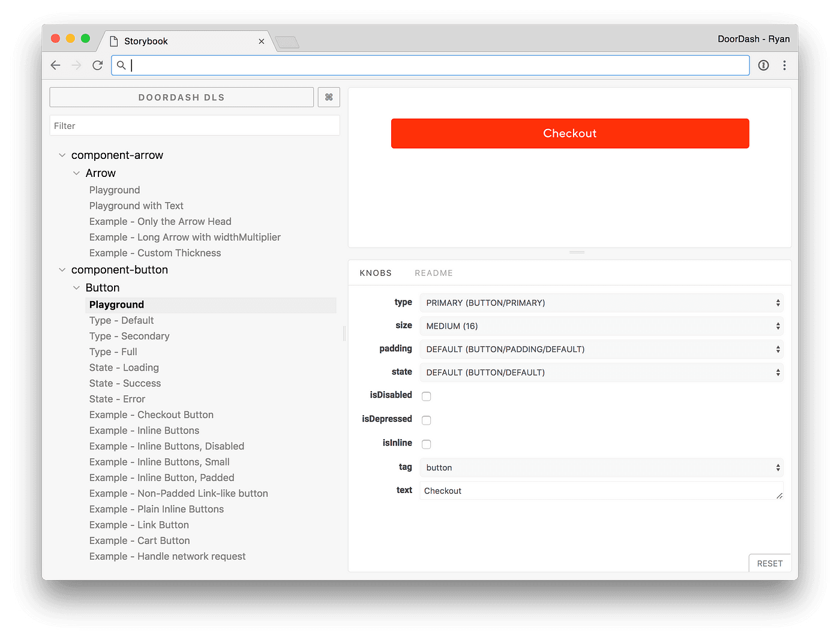Viewport: 840px width, 640px height.
Task: Click the horizontal panel resize handle above KNOBS
Action: click(x=577, y=253)
